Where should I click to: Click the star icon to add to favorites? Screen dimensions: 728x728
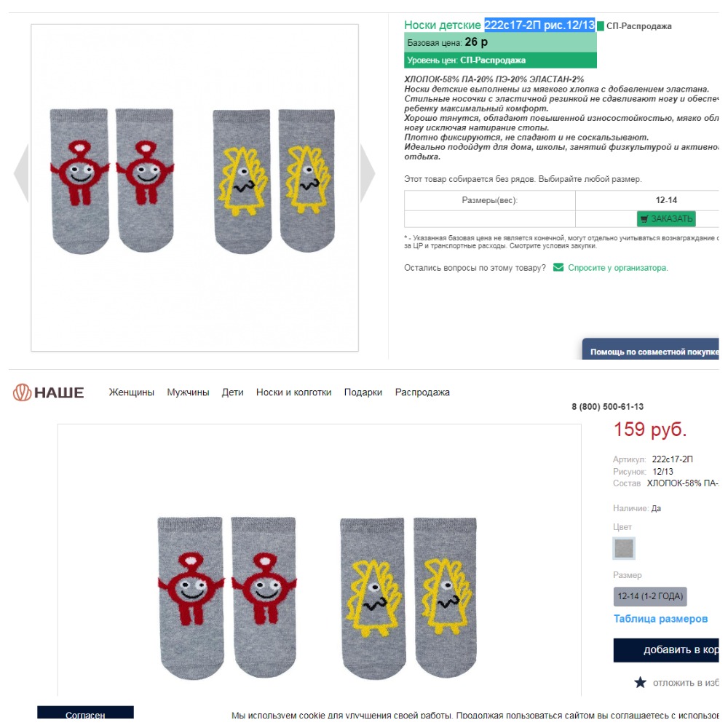[640, 682]
